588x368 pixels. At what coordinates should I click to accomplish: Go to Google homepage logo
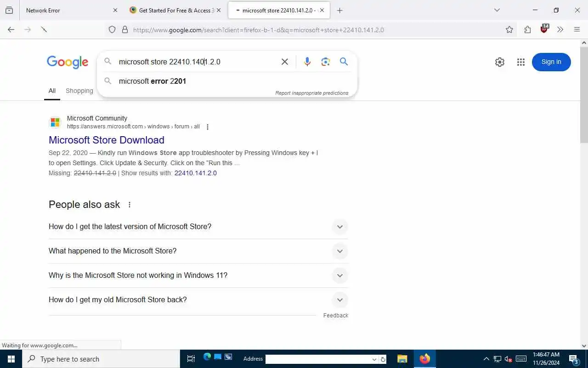click(68, 62)
